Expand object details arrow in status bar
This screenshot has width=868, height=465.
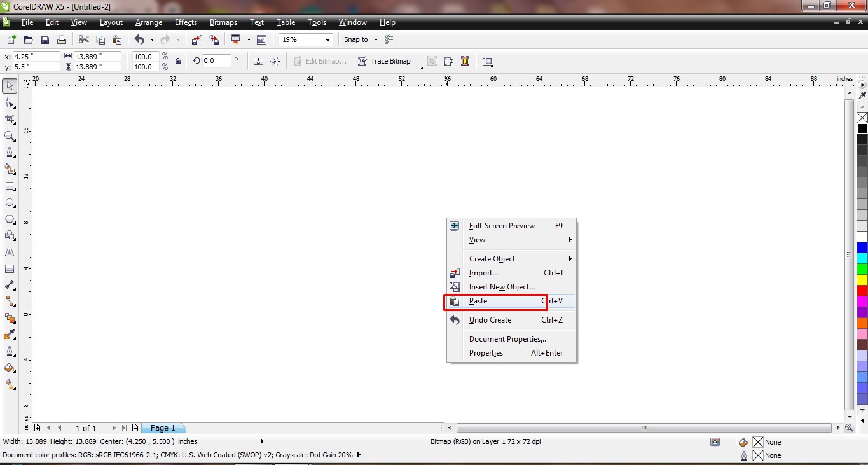tap(262, 441)
